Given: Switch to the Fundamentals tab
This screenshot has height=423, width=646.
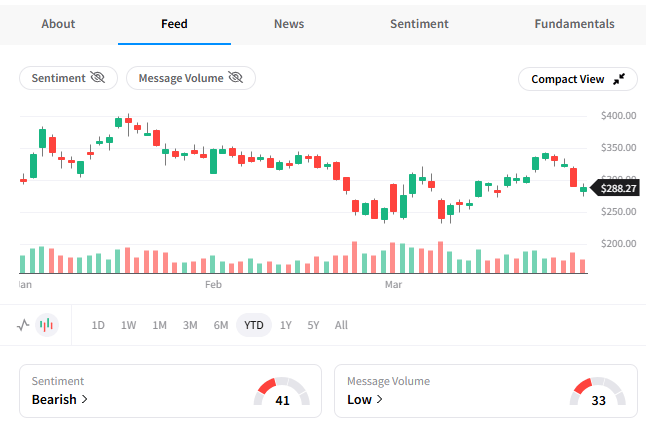Looking at the screenshot, I should [574, 24].
